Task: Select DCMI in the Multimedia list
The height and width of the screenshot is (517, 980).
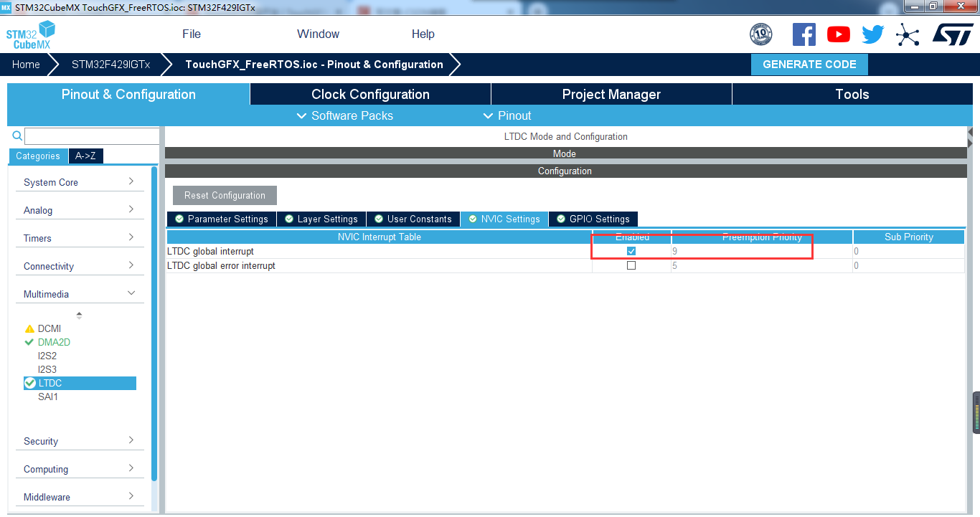Action: point(50,328)
